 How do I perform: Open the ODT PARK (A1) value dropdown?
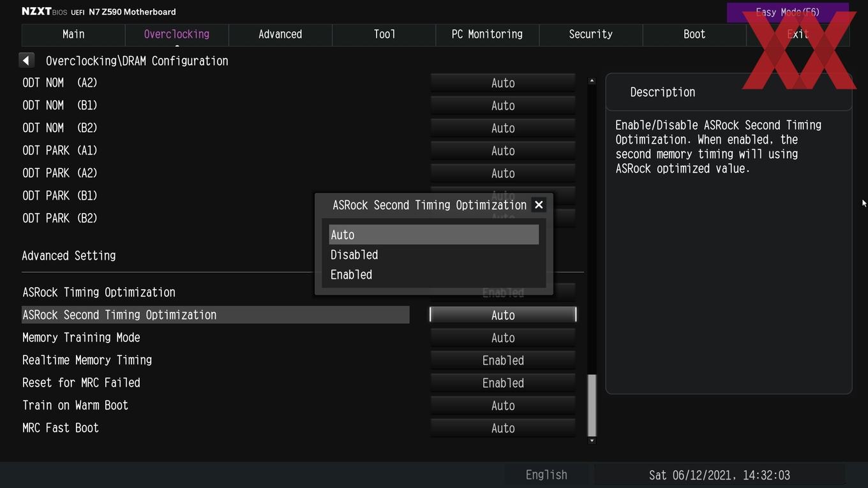point(503,151)
